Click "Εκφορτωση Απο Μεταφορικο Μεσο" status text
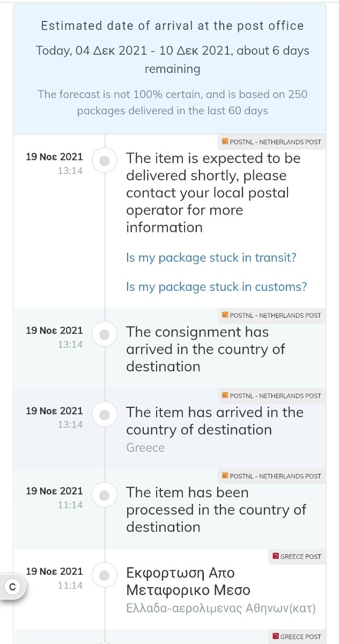This screenshot has width=339, height=644. (188, 582)
